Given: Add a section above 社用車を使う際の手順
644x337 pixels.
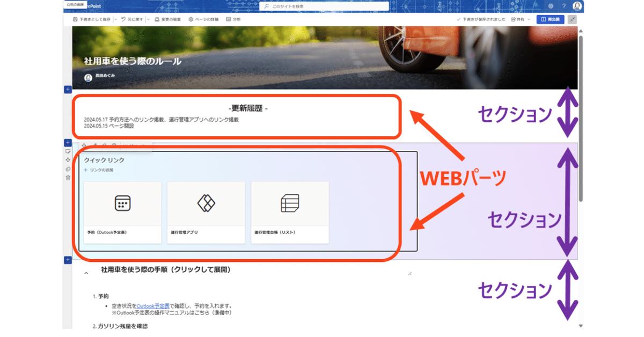Looking at the screenshot, I should tap(68, 260).
